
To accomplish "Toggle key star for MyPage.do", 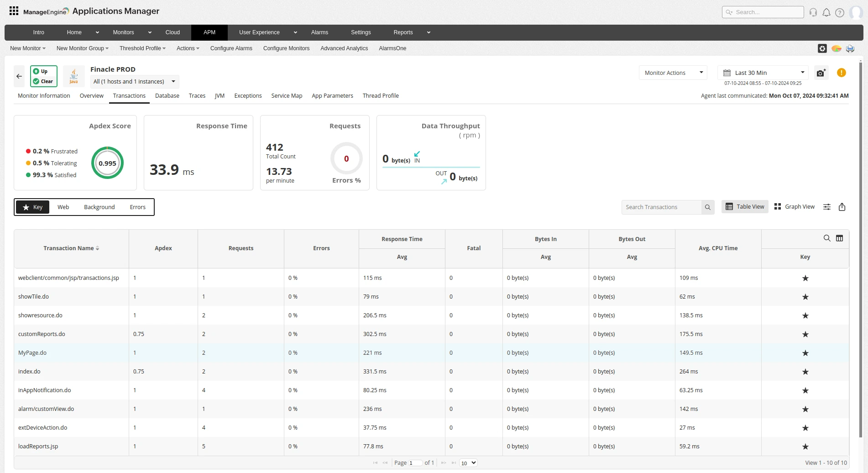I will [805, 353].
